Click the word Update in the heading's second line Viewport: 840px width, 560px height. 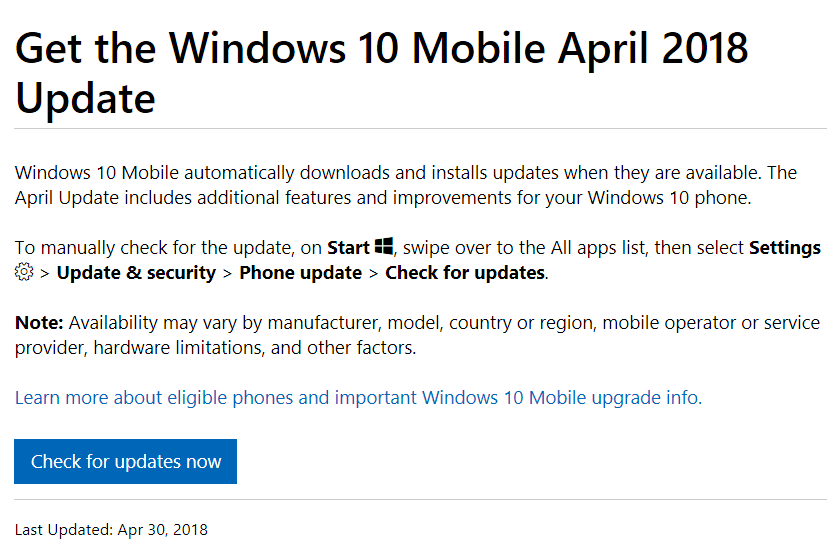tap(85, 99)
